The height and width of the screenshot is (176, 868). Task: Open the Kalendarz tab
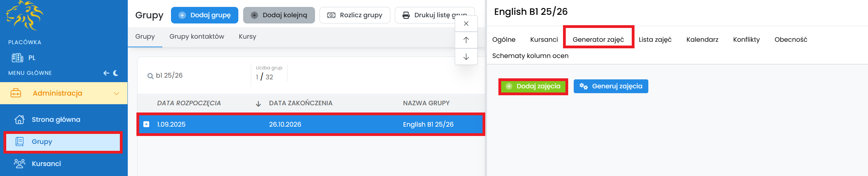point(702,40)
